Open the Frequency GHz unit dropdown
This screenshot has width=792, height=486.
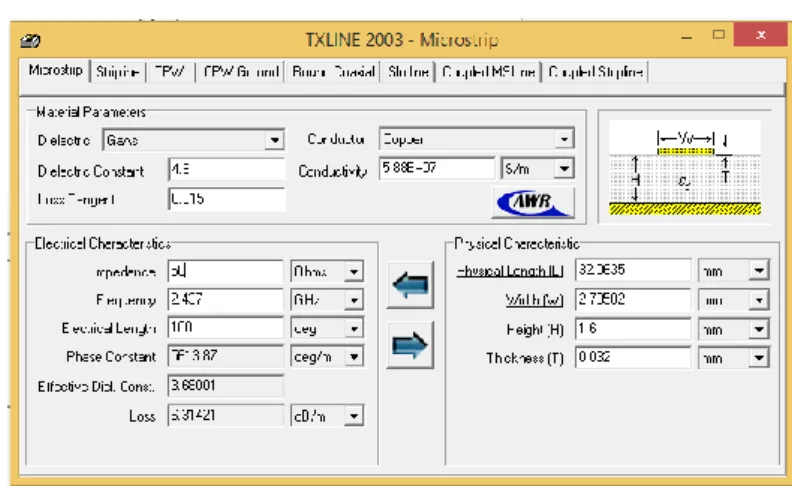[354, 300]
